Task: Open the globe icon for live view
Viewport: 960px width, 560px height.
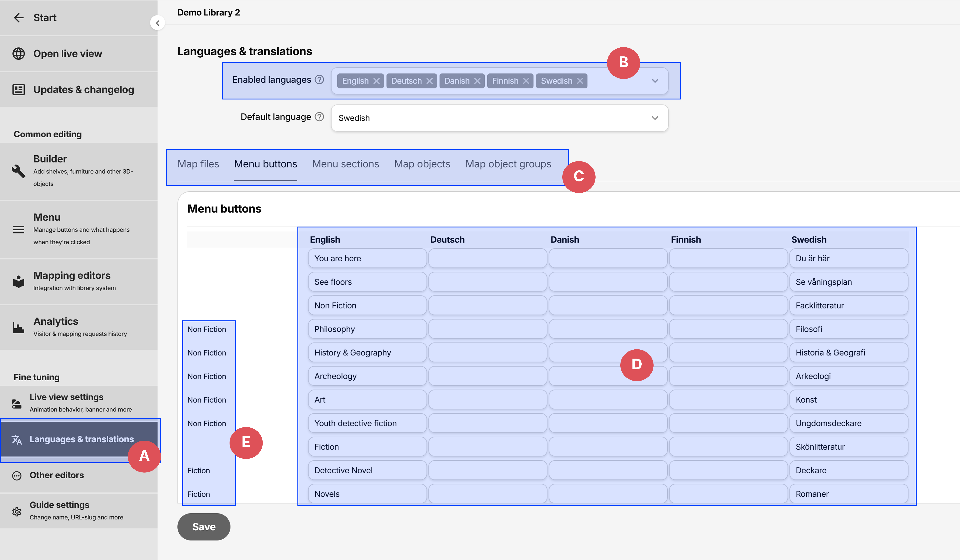Action: [19, 54]
